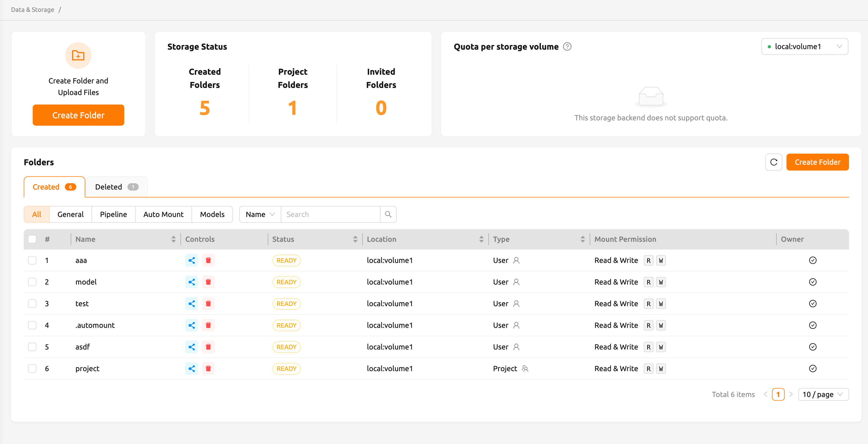Viewport: 868px width, 444px height.
Task: Open the folder named .automount
Action: click(95, 325)
